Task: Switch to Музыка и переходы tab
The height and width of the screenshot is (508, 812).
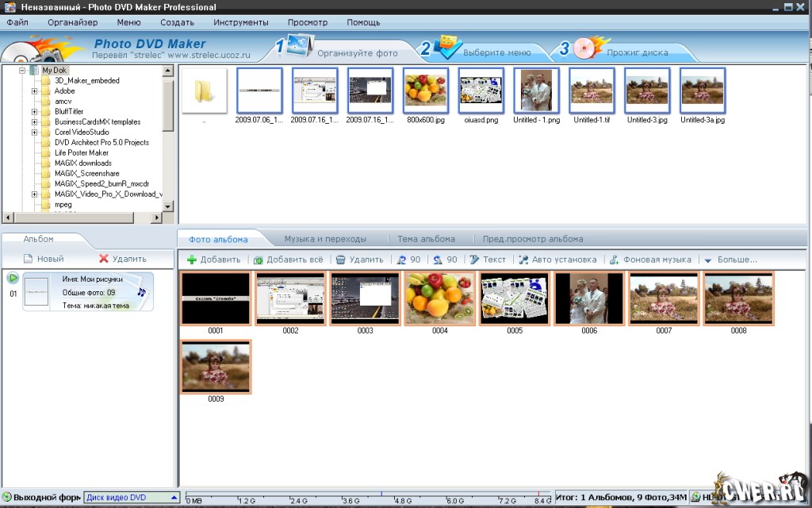Action: click(x=325, y=239)
